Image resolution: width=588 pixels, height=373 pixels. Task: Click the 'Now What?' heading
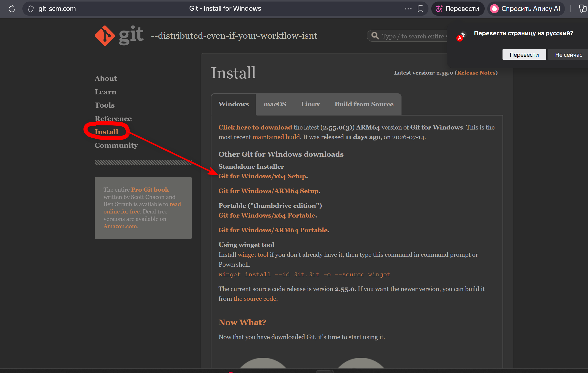(242, 322)
